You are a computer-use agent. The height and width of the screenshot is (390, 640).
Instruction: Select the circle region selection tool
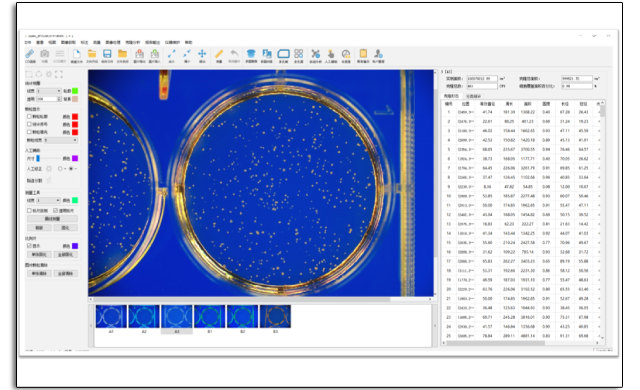(x=39, y=74)
